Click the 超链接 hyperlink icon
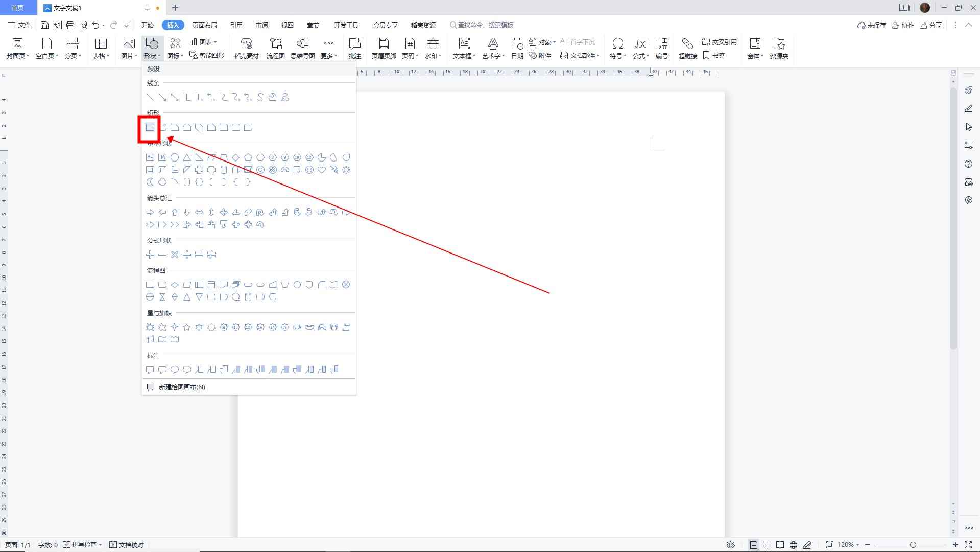This screenshot has height=552, width=980. [687, 49]
